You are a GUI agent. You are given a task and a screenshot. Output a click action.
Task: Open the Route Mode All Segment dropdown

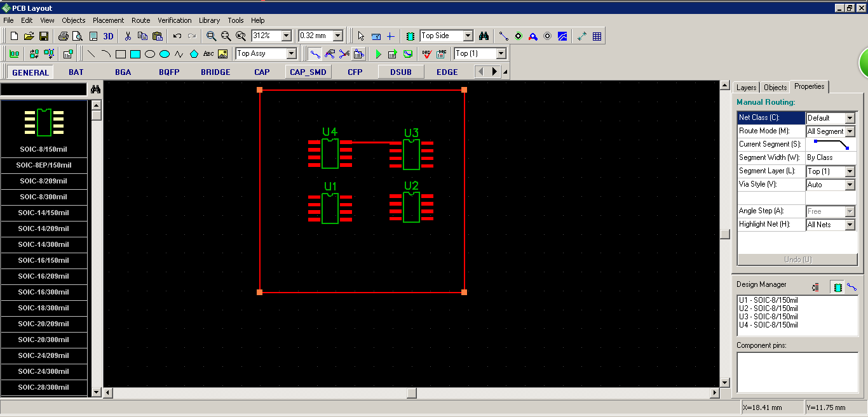850,131
